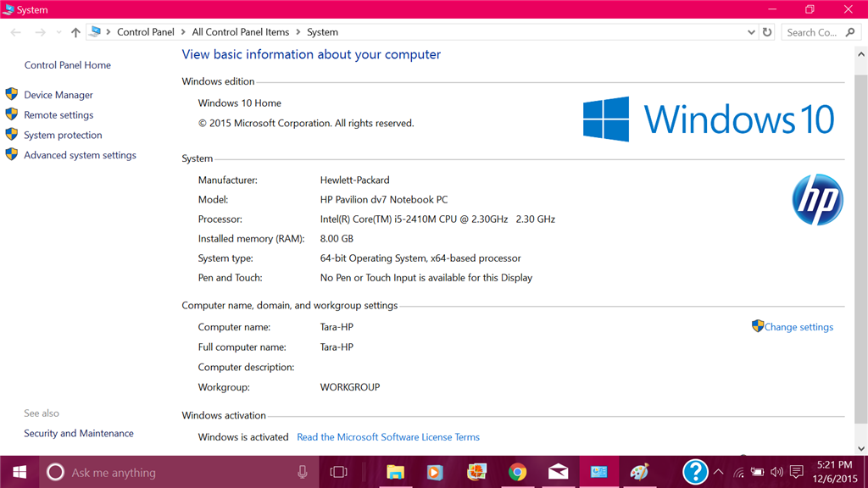Click the View basic information heading
This screenshot has width=868, height=488.
[311, 54]
